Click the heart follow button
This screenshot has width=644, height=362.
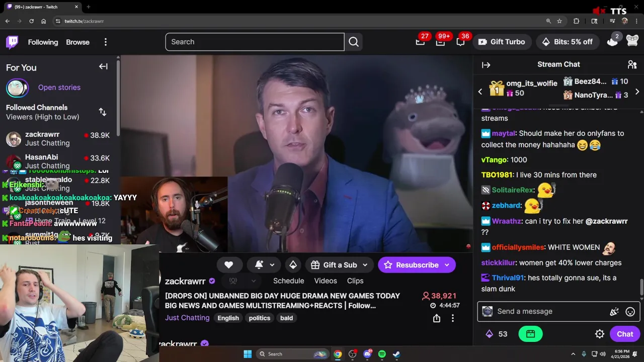click(x=228, y=265)
